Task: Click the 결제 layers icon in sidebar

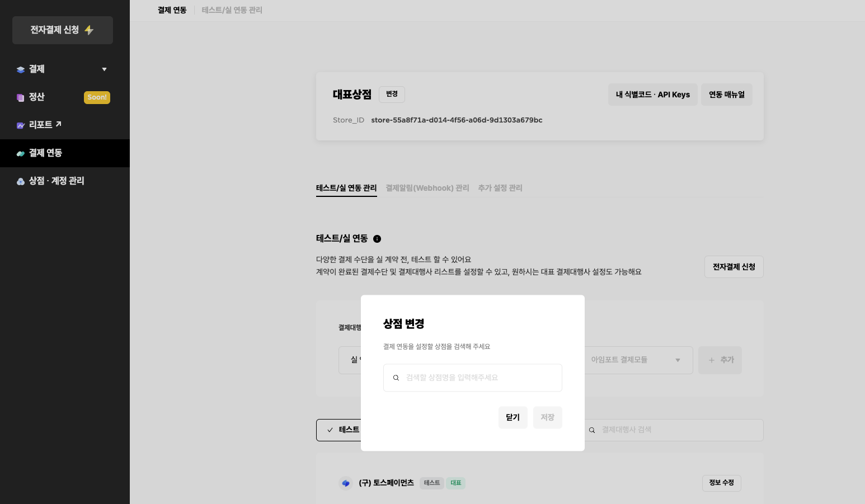Action: point(21,69)
